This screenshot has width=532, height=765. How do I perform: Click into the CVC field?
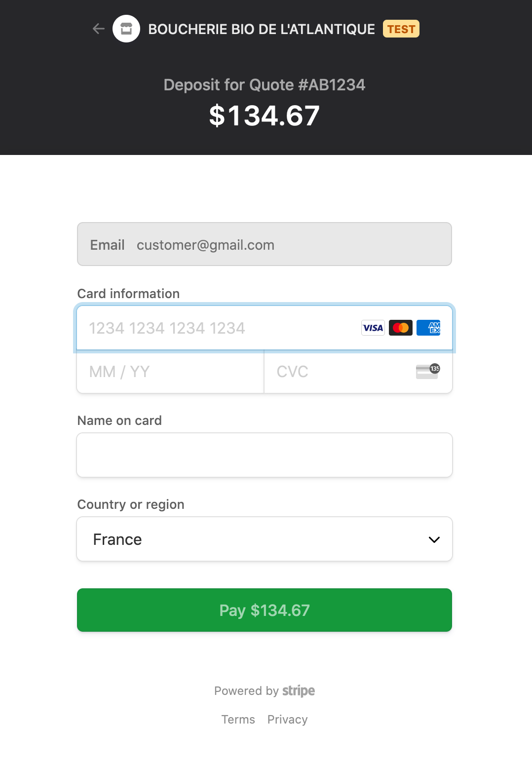pos(341,372)
